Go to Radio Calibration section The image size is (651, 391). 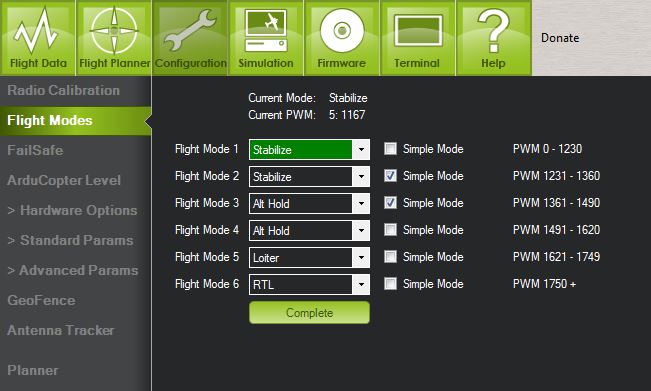click(64, 90)
